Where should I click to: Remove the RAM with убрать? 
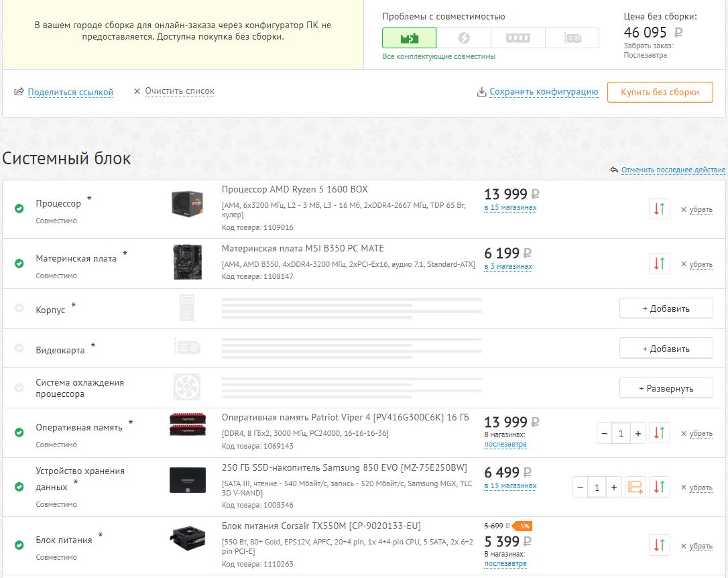click(701, 433)
